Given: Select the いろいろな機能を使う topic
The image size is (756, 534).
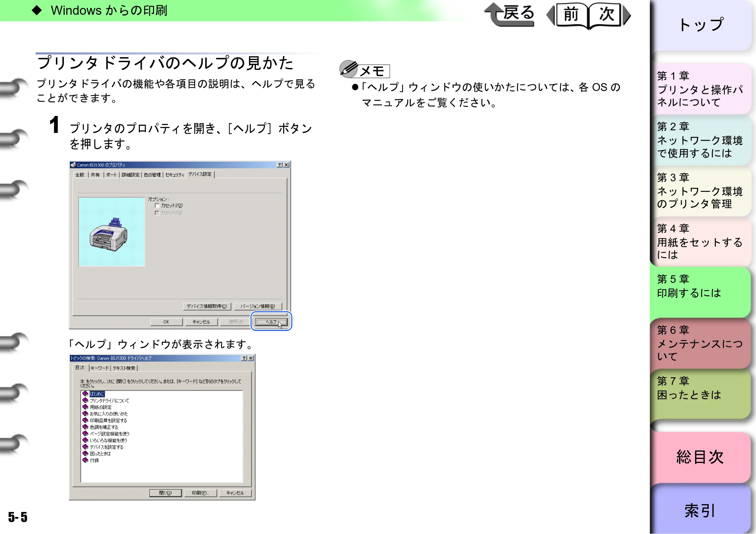Looking at the screenshot, I should (x=108, y=440).
